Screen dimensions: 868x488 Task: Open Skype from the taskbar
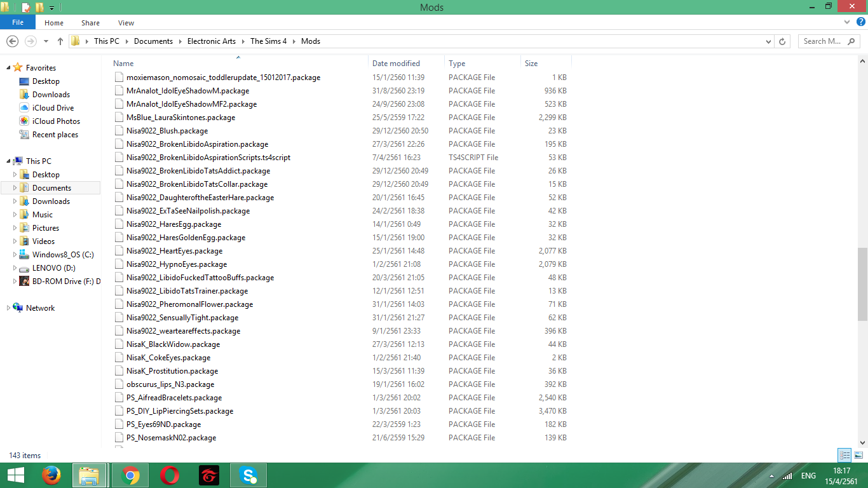[x=248, y=475]
